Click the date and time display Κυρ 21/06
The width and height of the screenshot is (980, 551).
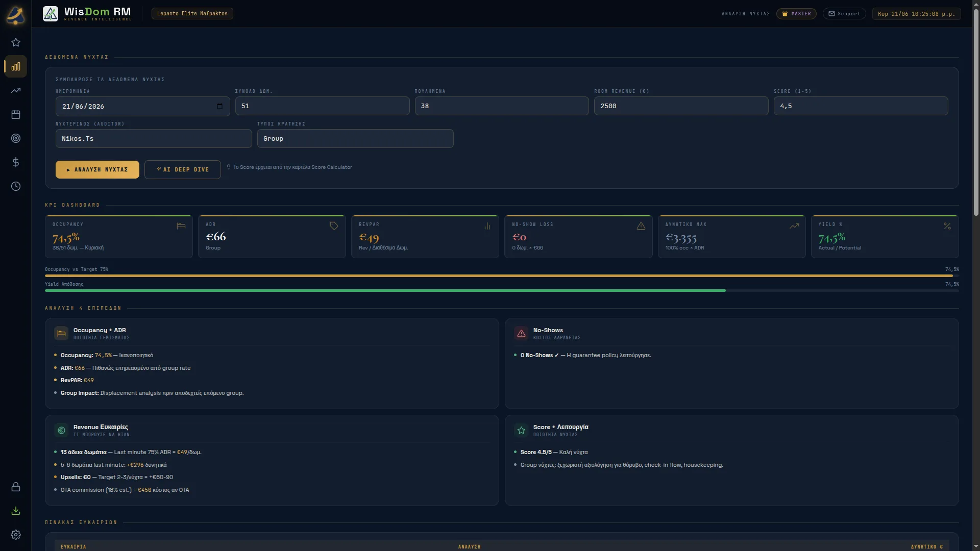(x=916, y=14)
